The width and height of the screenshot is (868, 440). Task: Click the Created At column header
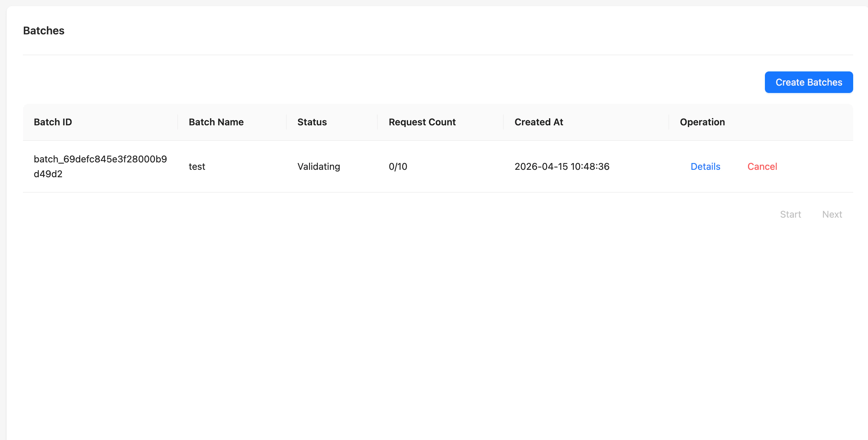coord(538,122)
